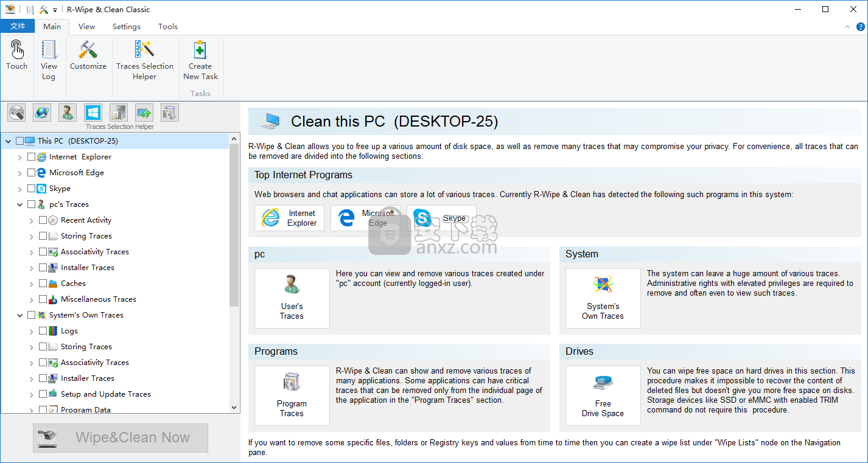The height and width of the screenshot is (463, 868).
Task: Check the pc's Traces checkbox
Action: point(31,204)
